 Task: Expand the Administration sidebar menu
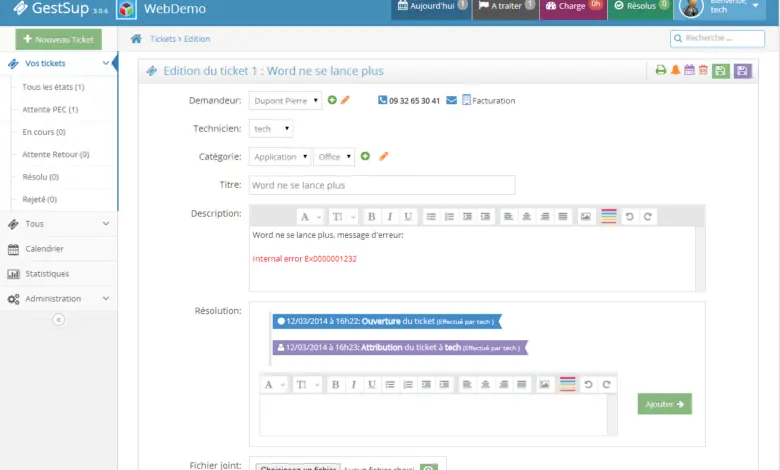(59, 298)
